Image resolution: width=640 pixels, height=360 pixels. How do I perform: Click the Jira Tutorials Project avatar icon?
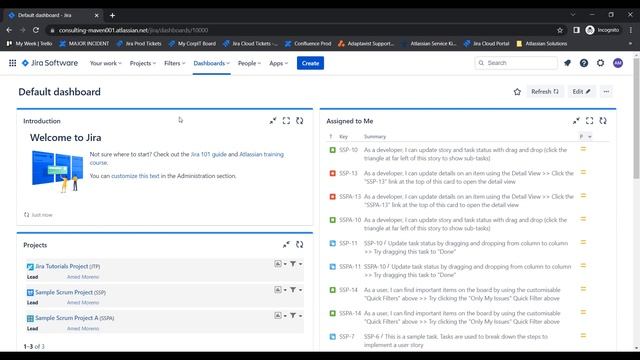pos(30,267)
